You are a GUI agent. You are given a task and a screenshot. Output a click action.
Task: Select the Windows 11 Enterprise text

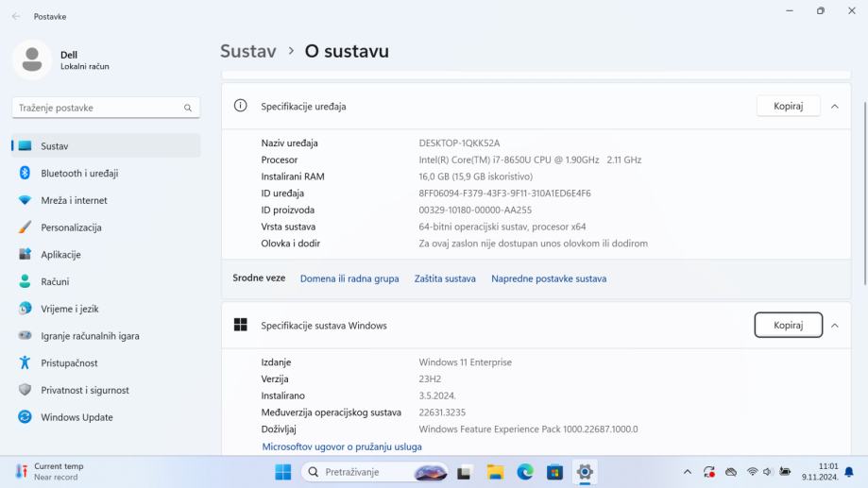465,362
